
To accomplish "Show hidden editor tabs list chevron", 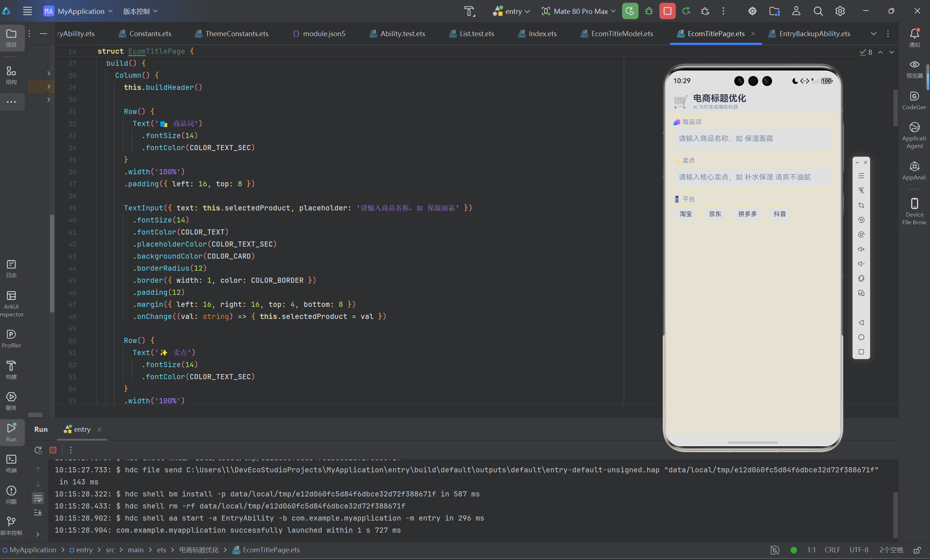I will (873, 34).
